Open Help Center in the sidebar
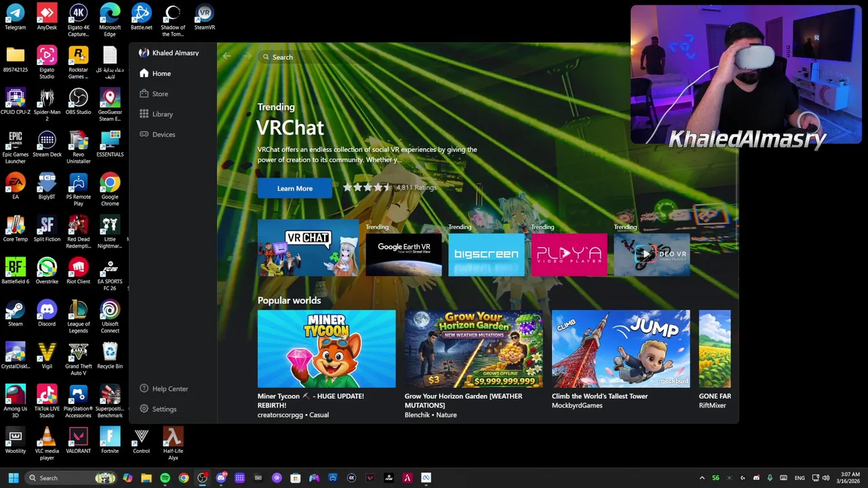868x488 pixels. tap(163, 388)
